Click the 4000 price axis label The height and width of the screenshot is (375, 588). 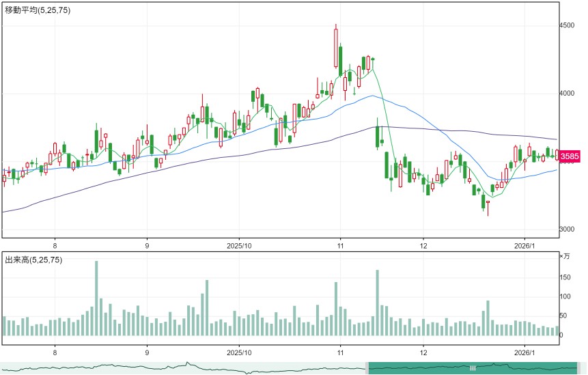[x=567, y=93]
